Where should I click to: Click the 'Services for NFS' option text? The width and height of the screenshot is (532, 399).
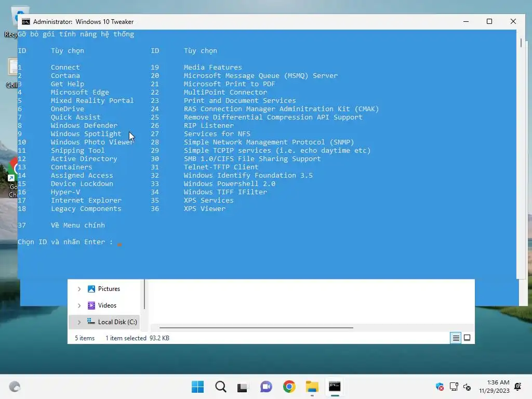coord(217,134)
